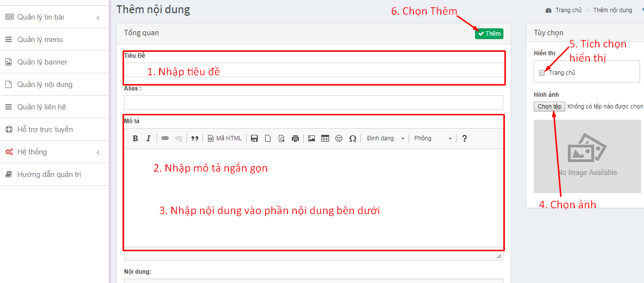Viewport: 644px width, 283px height.
Task: Click Thêm nội dung breadcrumb text
Action: tap(612, 10)
